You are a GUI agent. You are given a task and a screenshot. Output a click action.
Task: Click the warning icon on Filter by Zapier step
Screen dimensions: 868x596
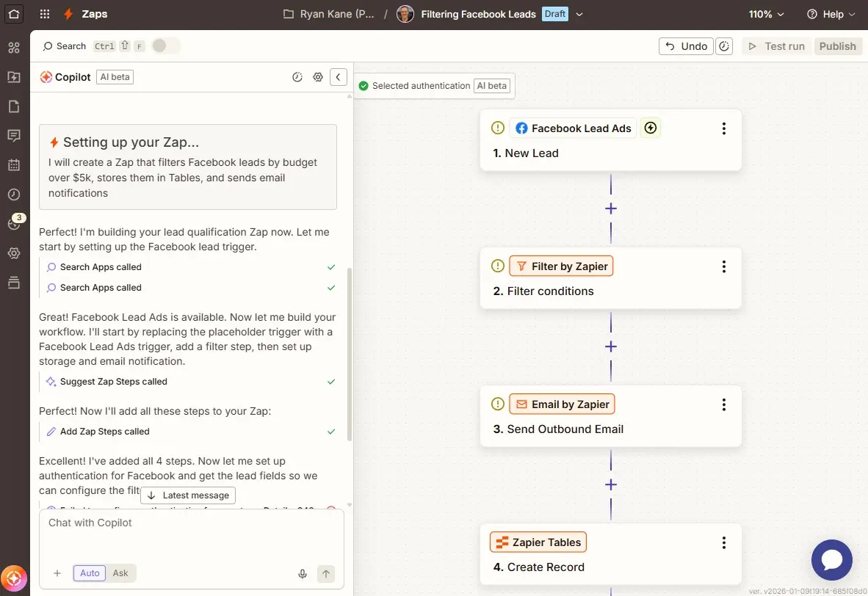(x=498, y=266)
